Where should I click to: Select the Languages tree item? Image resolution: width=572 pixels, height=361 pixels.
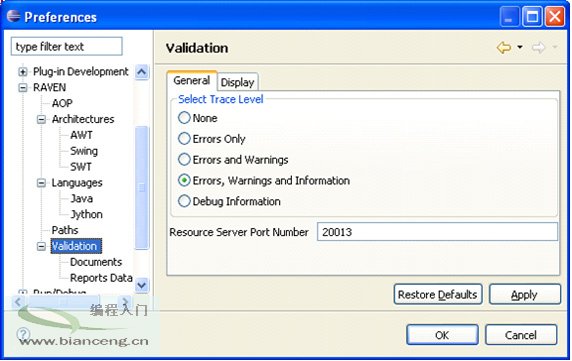77,183
